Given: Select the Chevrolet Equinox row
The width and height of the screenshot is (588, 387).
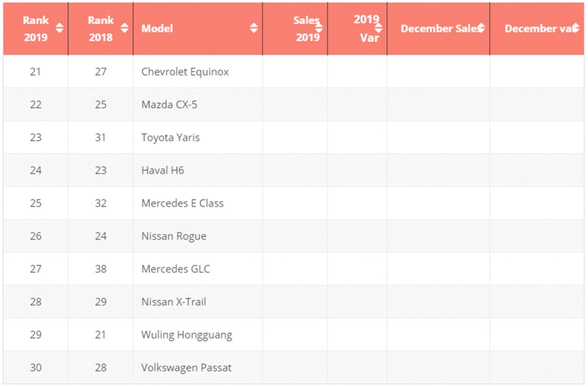Looking at the screenshot, I should 185,71.
